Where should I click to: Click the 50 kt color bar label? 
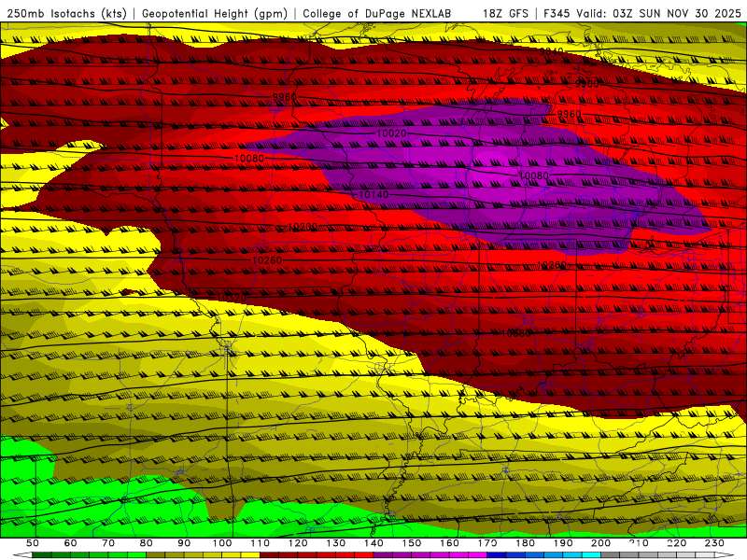[x=33, y=543]
